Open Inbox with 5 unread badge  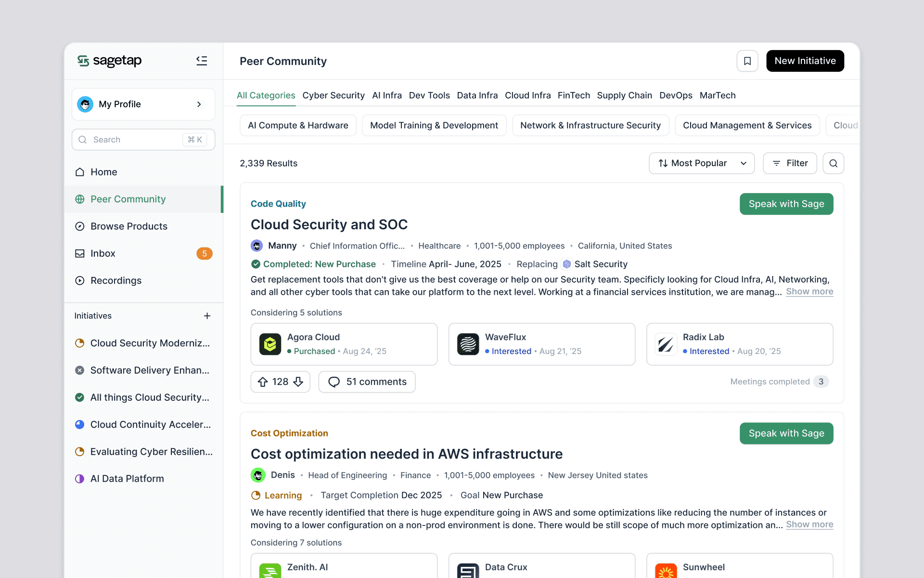coord(103,253)
